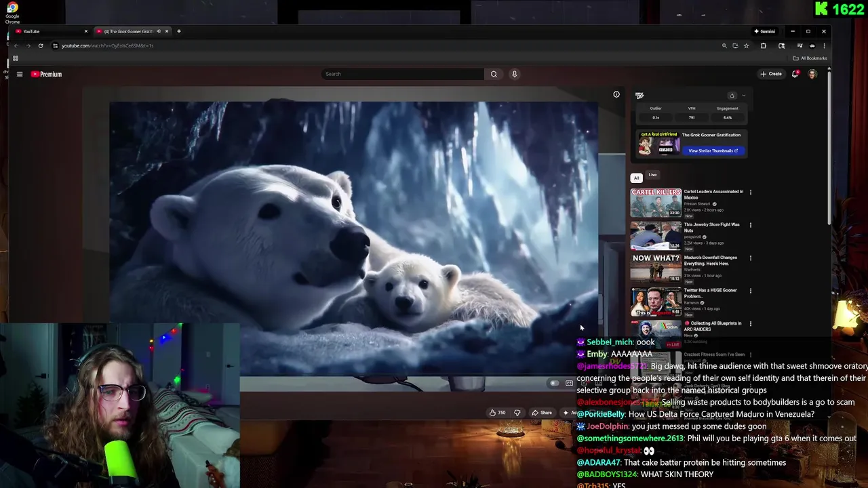Viewport: 868px width, 488px height.
Task: Open Google Lens search icon in toolbar
Action: pyautogui.click(x=782, y=45)
